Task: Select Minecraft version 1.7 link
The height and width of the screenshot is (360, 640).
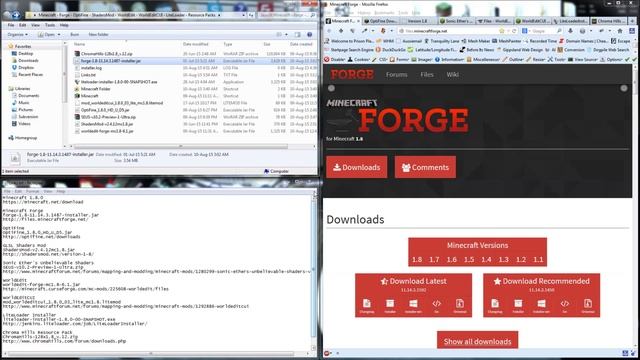Action: [x=434, y=260]
